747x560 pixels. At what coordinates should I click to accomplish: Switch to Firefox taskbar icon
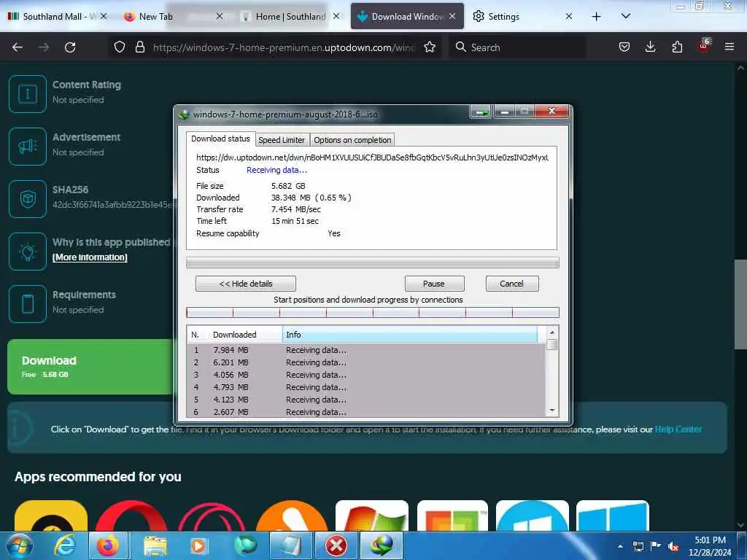pyautogui.click(x=108, y=545)
